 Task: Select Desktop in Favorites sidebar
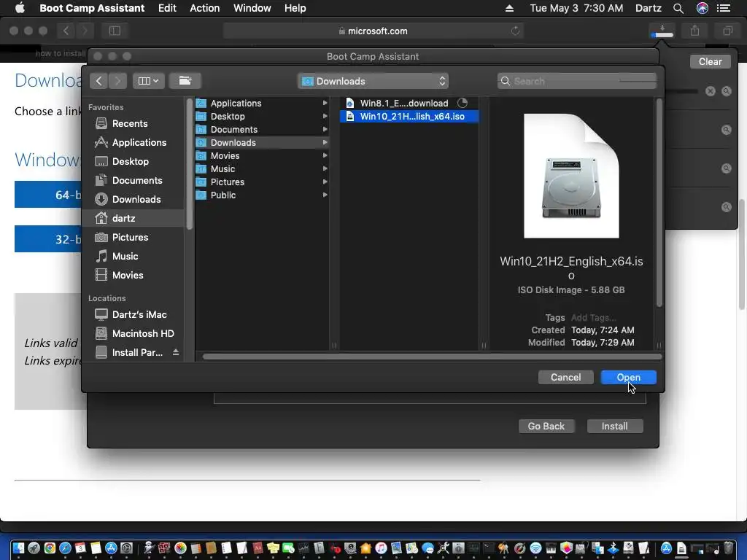point(130,161)
